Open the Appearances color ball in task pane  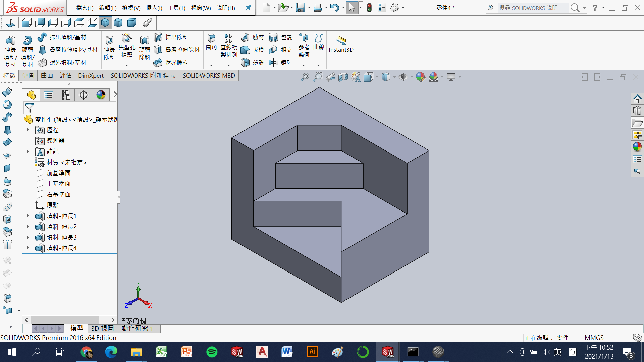click(x=637, y=147)
